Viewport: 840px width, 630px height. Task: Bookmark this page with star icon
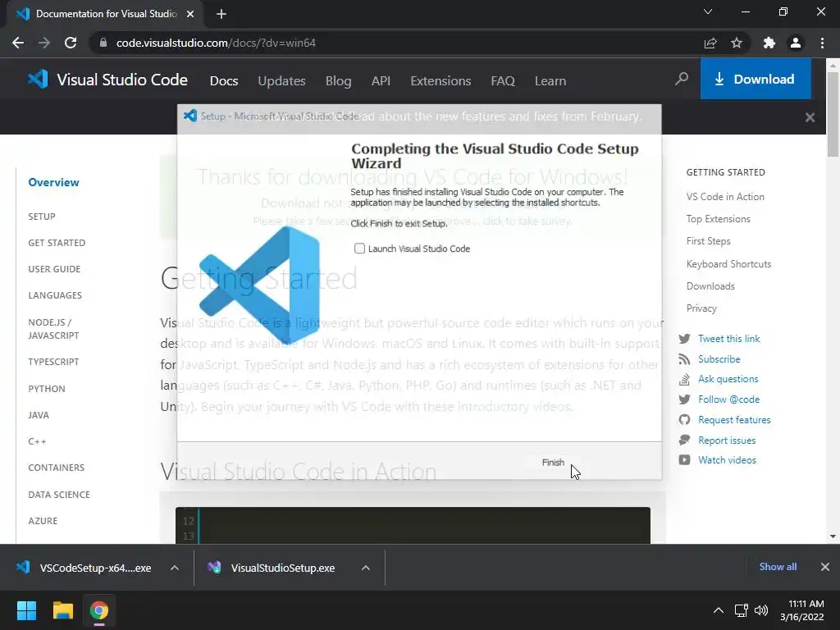(737, 43)
